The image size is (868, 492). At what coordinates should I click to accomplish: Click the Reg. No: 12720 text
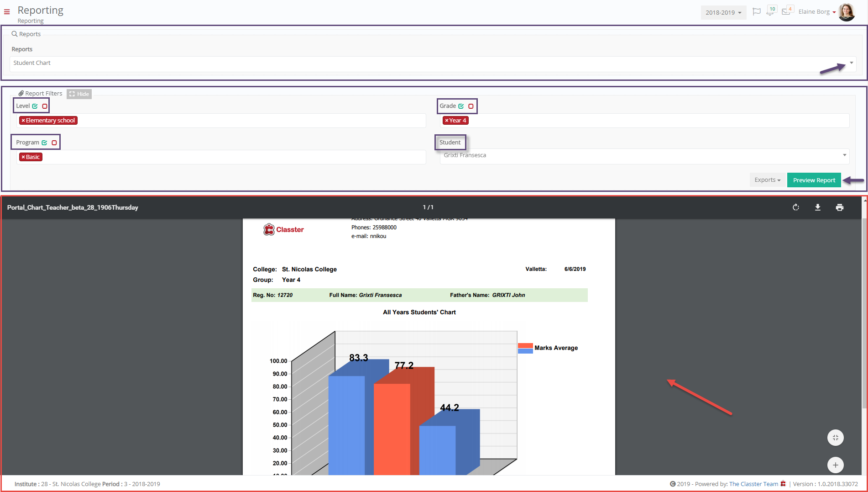click(272, 295)
